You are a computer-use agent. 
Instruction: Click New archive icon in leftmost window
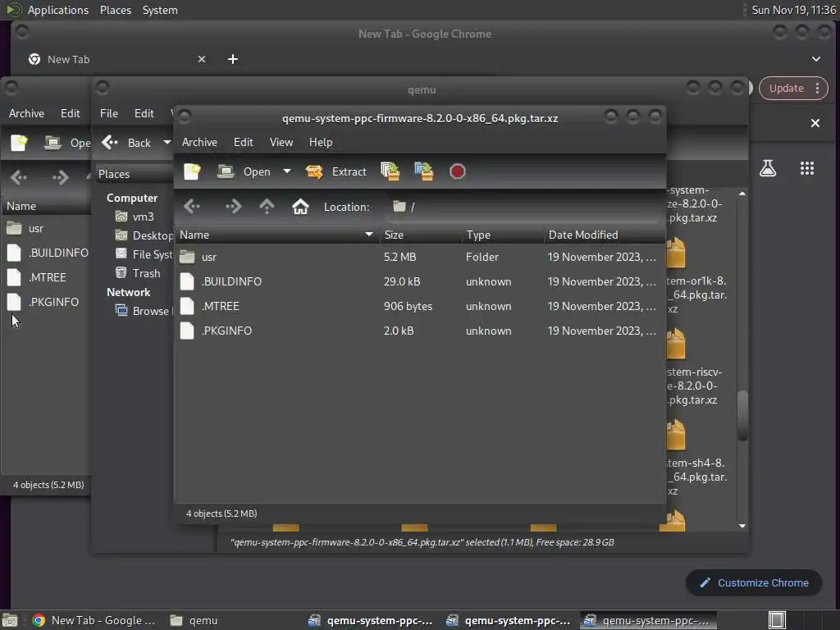19,143
